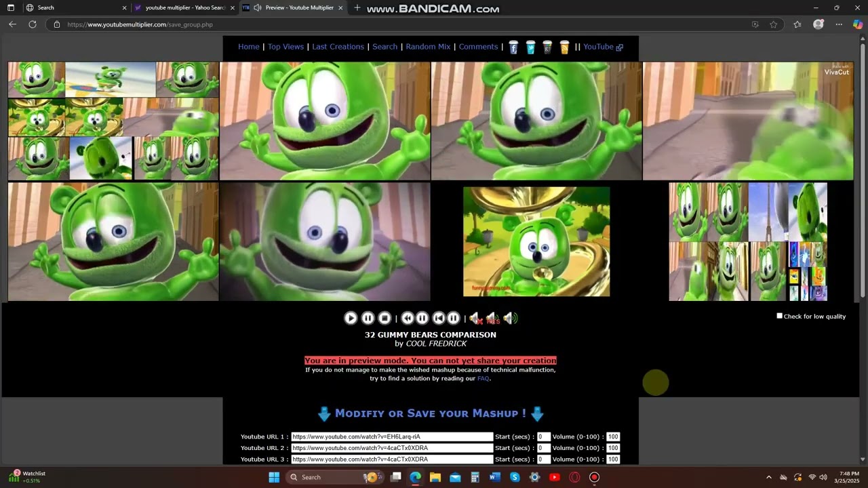This screenshot has width=868, height=488.
Task: Open the Twitter cup share icon
Action: point(530,47)
